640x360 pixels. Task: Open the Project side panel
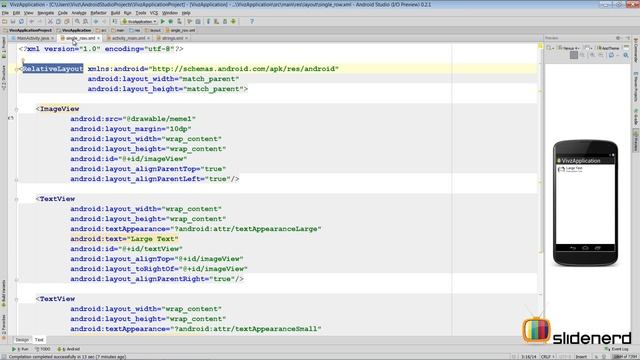[4, 47]
